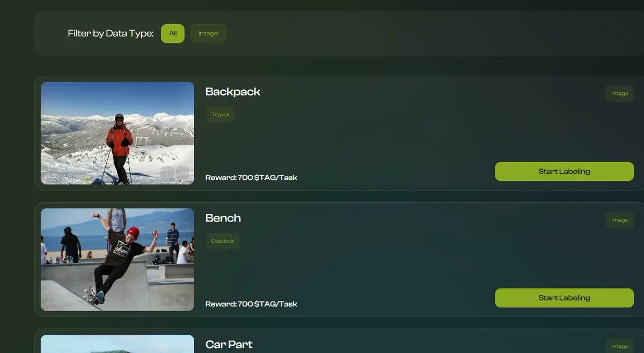The image size is (644, 353).
Task: Show next image in Backpack carousel
Action: pos(182,173)
